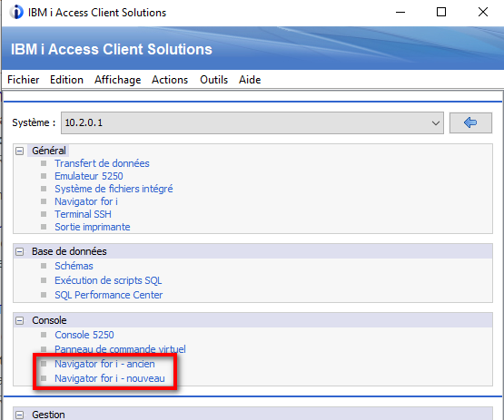Collapse the Base de données section
The image size is (504, 420).
coord(20,251)
